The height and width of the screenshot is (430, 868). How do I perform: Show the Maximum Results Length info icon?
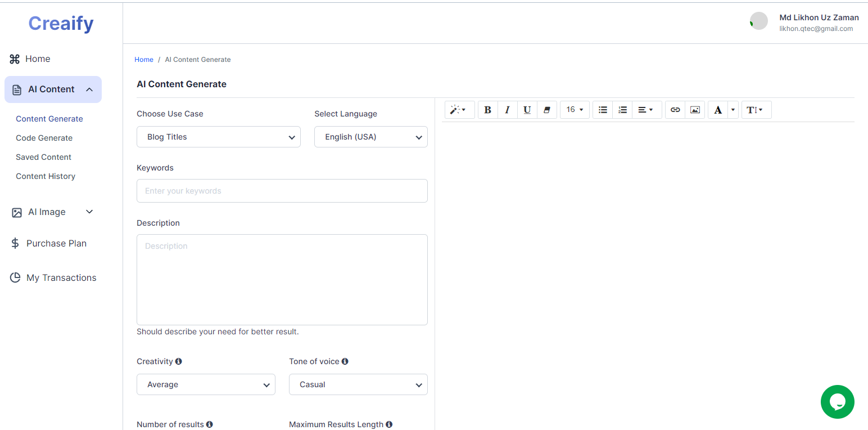tap(389, 424)
